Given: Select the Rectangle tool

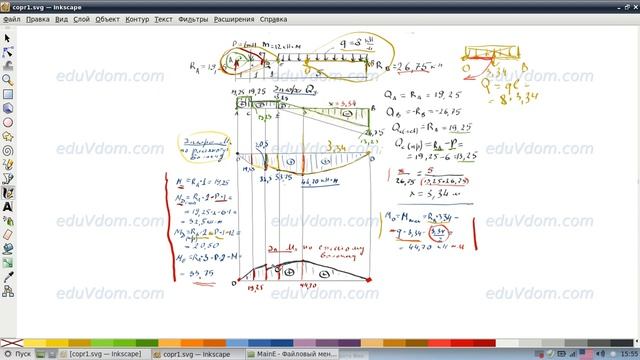Looking at the screenshot, I should tap(7, 94).
